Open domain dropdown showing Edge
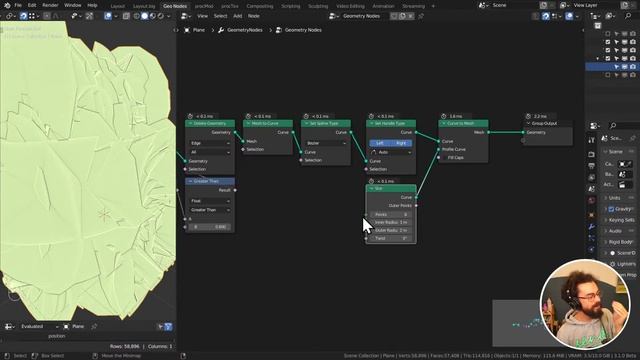 tap(210, 143)
